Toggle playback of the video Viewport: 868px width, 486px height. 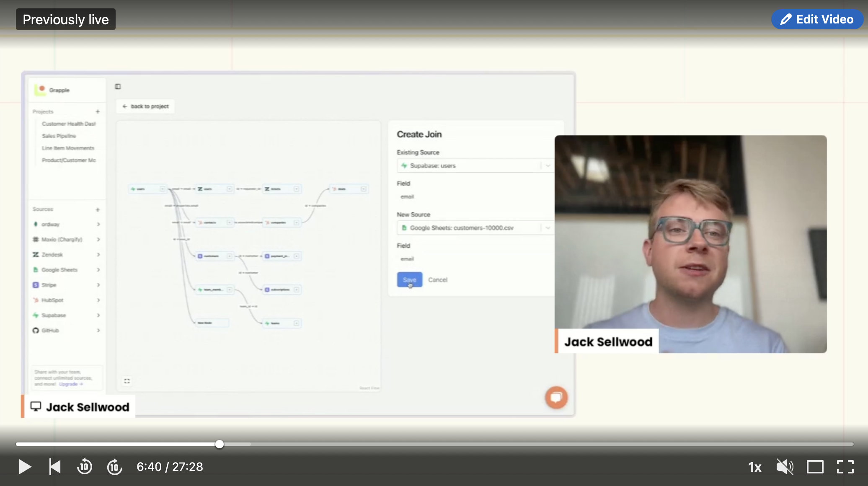coord(25,466)
